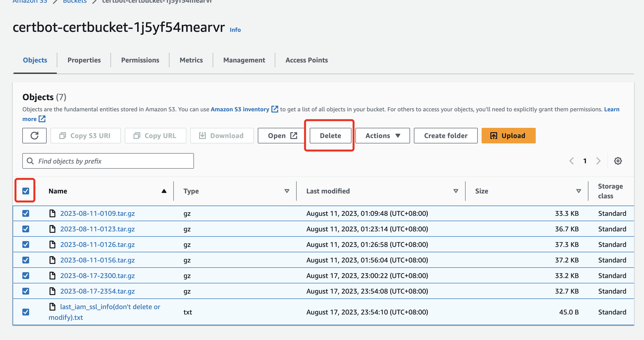This screenshot has width=644, height=340.
Task: Click the Create folder button
Action: coord(445,136)
